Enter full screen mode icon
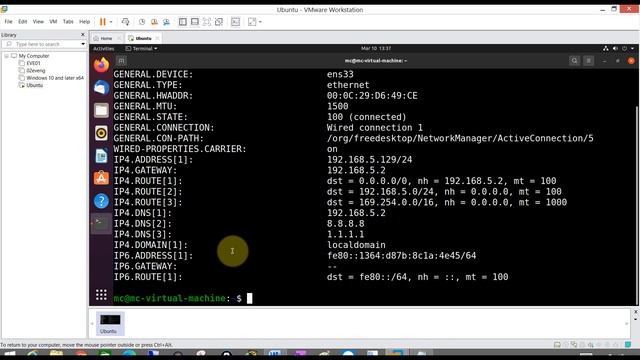 (207, 22)
